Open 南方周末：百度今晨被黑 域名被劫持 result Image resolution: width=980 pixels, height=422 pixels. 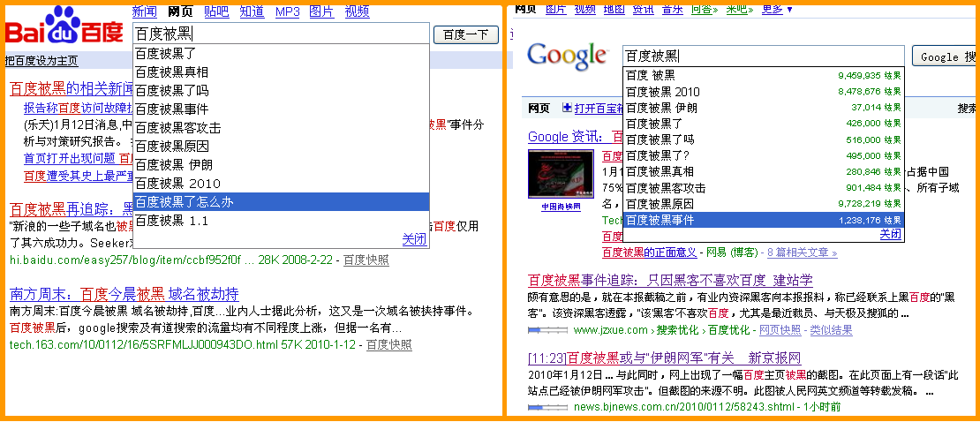pyautogui.click(x=124, y=294)
